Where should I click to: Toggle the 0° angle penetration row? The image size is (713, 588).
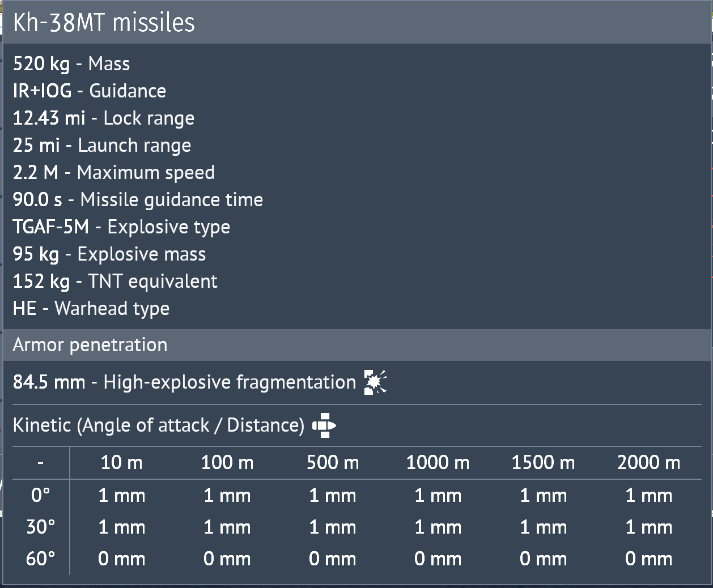click(x=40, y=495)
